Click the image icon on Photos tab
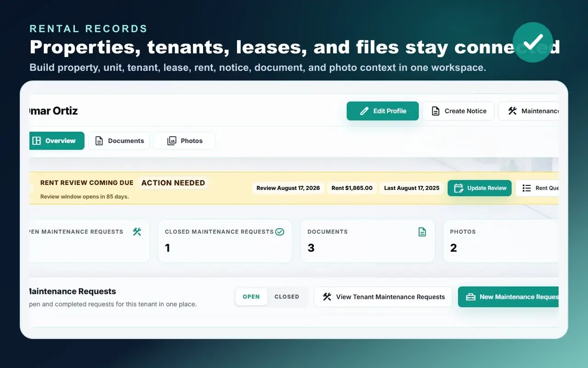 coord(171,141)
